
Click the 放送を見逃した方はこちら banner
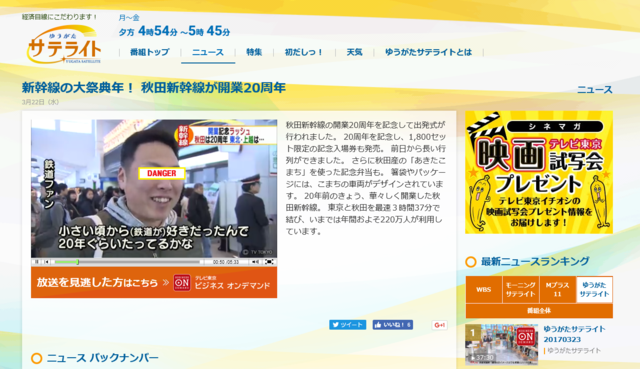click(154, 282)
